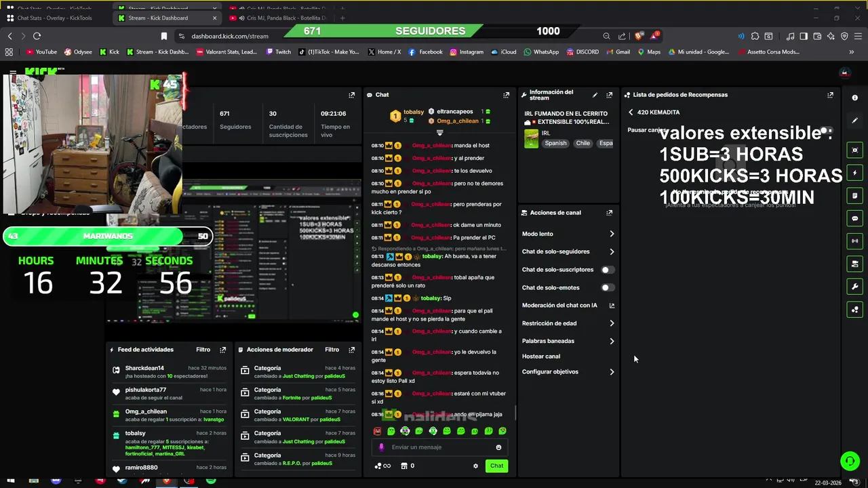This screenshot has height=488, width=868.
Task: Click the MARIWANOS goal progress bar
Action: click(108, 236)
